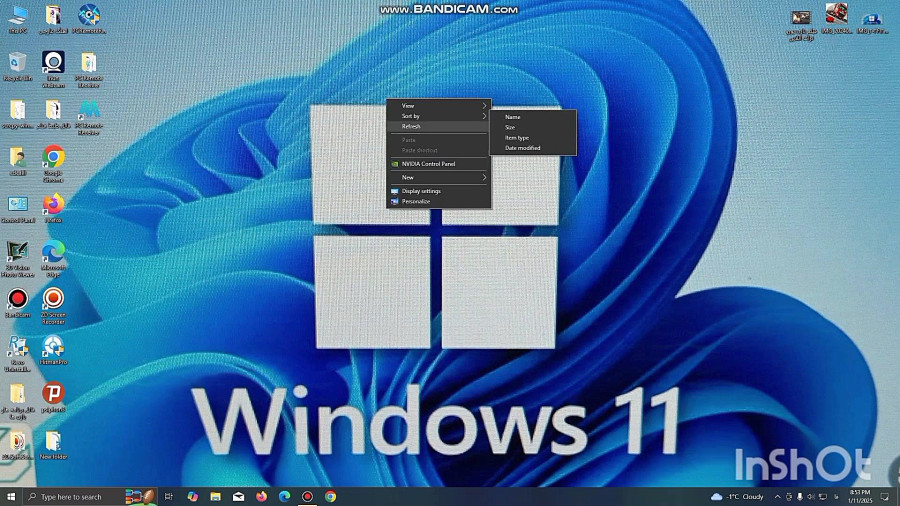Screen dimensions: 900x506
Task: Sort icons by Date modified
Action: [x=533, y=148]
